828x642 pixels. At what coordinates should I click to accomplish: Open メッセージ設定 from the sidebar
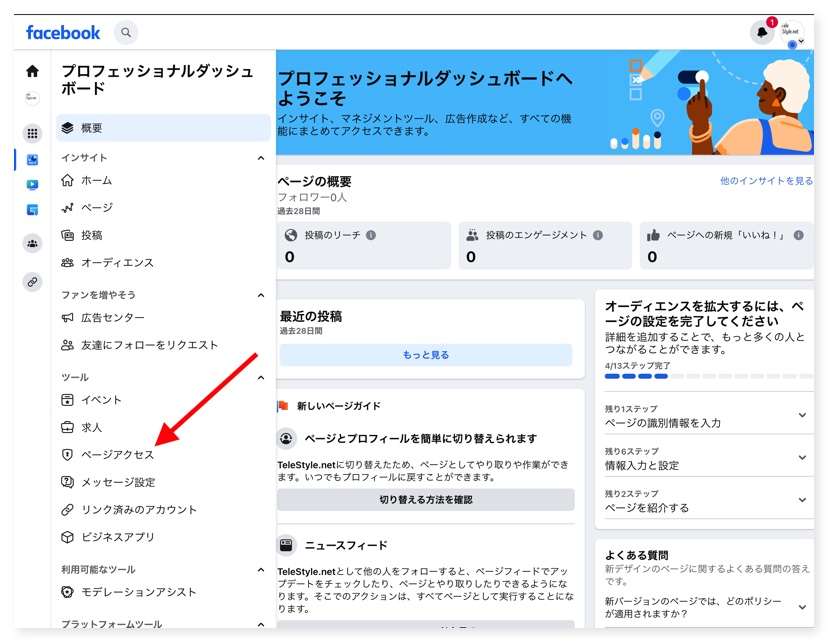[x=117, y=482]
